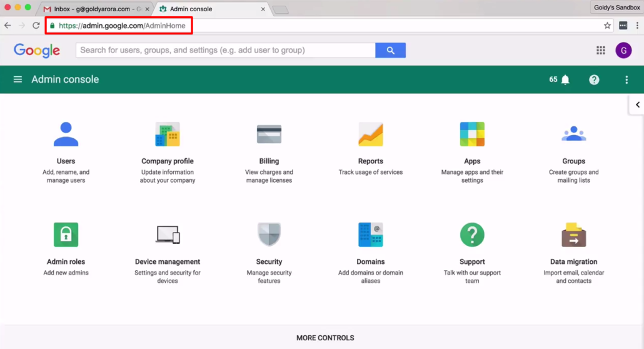Open the Data migration box icon

[x=574, y=235]
